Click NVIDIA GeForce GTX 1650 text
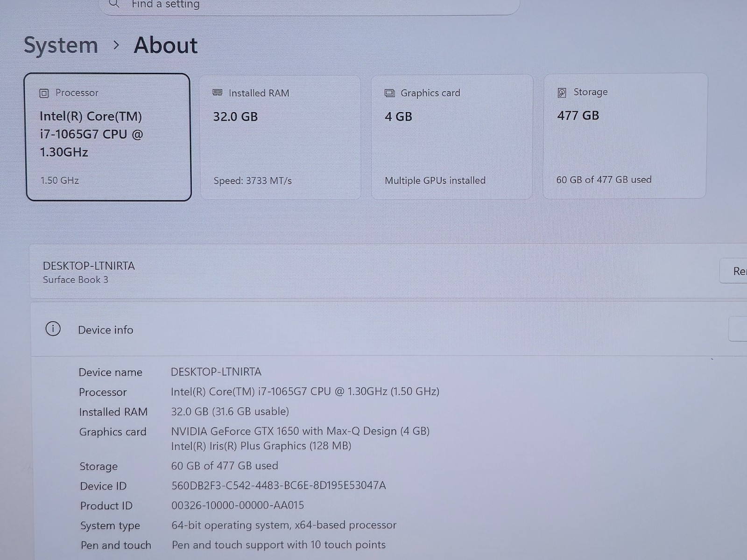The width and height of the screenshot is (747, 560). pos(300,431)
